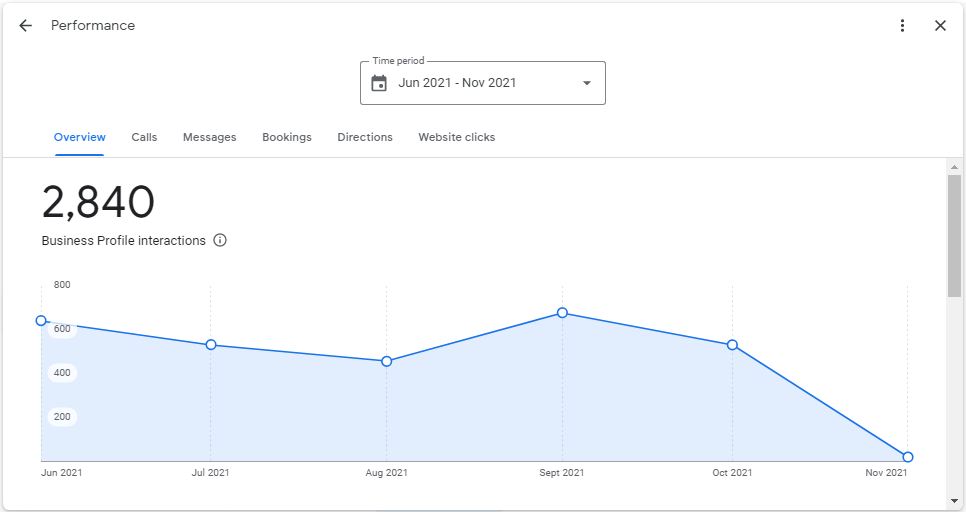Switch to the Overview tab
966x512 pixels.
[x=80, y=137]
